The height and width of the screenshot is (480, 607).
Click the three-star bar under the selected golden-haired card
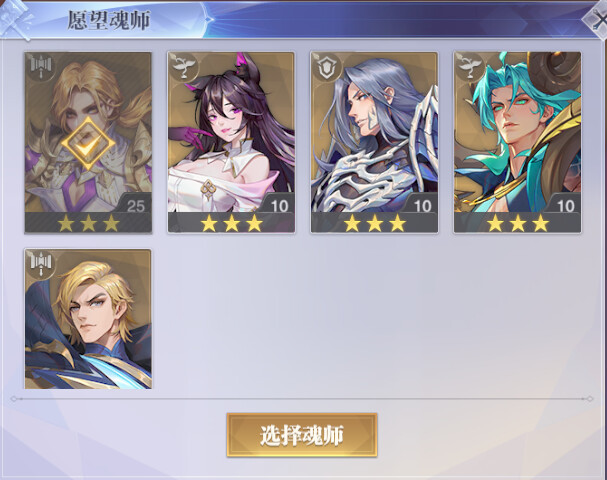coord(88,223)
